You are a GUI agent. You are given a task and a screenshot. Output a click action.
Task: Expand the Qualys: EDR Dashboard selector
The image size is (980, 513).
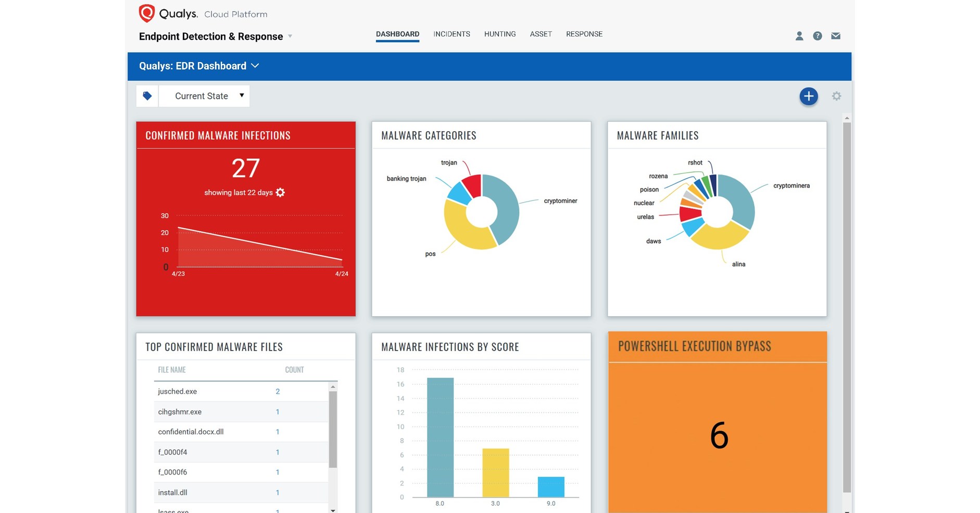click(255, 66)
